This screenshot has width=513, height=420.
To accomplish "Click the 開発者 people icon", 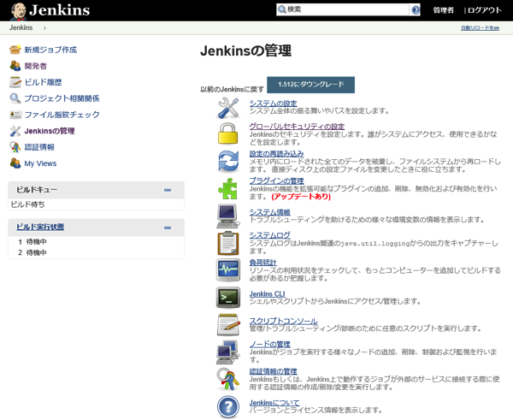I will coord(15,66).
